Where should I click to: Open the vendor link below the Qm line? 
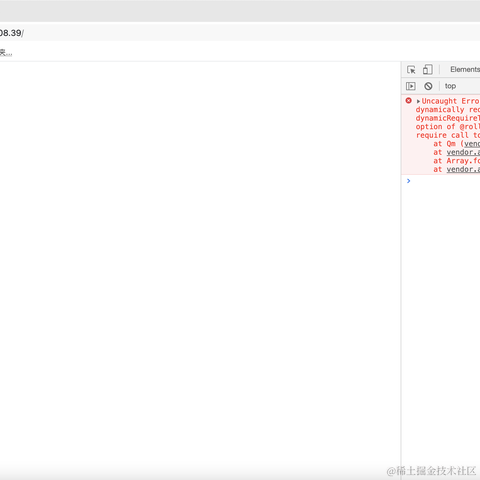[463, 152]
